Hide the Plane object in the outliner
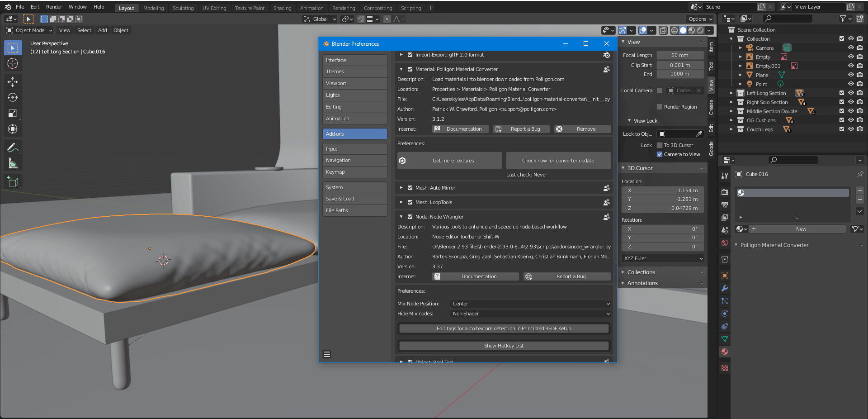Screen dimensions: 868x419 tap(851, 75)
